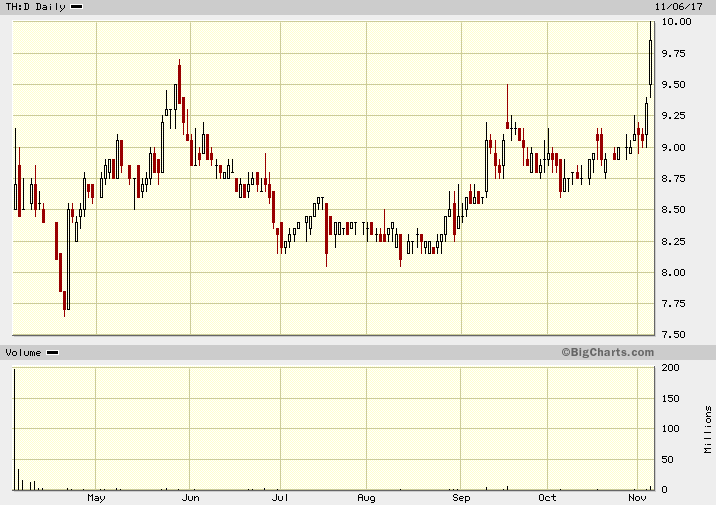The image size is (716, 505).
Task: Click the 7.75 price axis label
Action: (x=674, y=304)
